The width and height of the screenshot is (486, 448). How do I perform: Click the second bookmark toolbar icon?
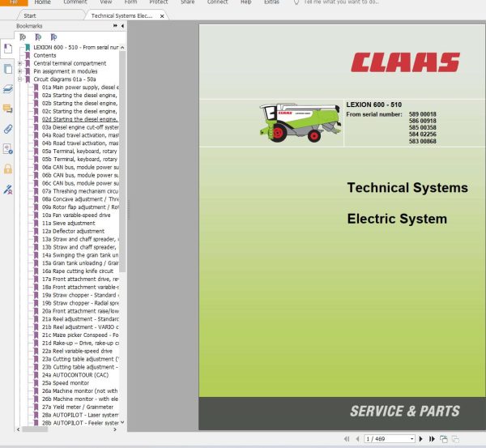(x=38, y=37)
